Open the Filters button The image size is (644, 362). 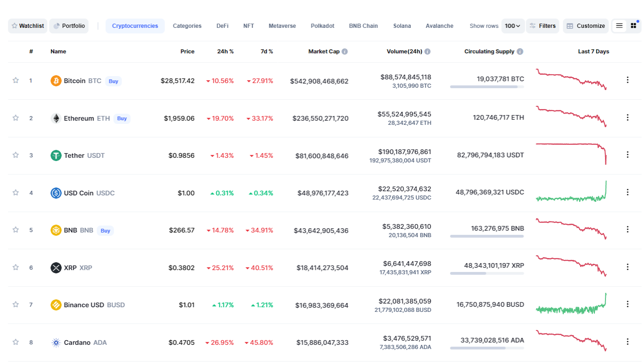coord(542,26)
